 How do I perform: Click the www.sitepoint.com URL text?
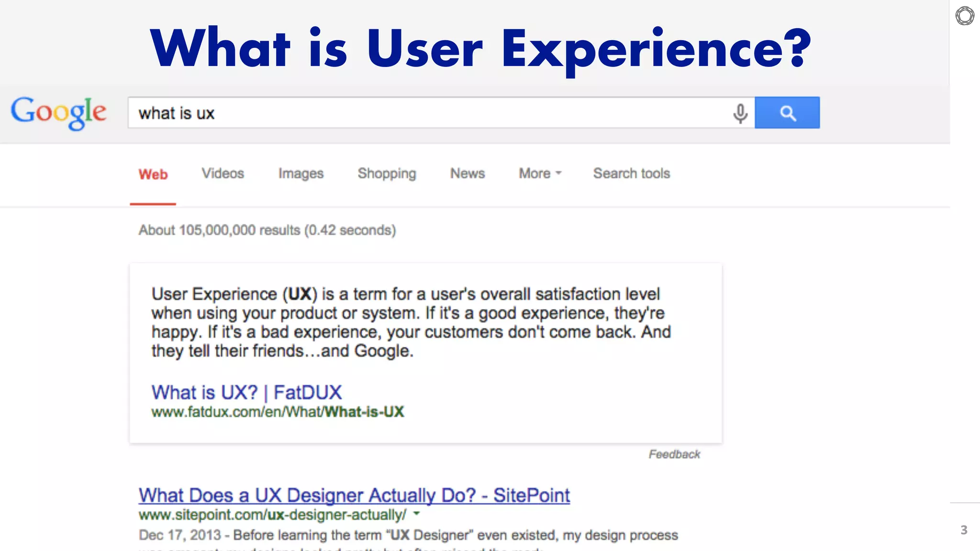273,515
